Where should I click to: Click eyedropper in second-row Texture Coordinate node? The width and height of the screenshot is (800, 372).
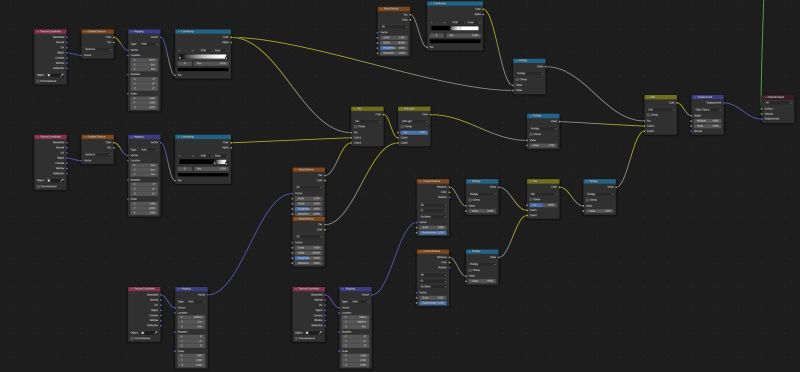[x=62, y=180]
